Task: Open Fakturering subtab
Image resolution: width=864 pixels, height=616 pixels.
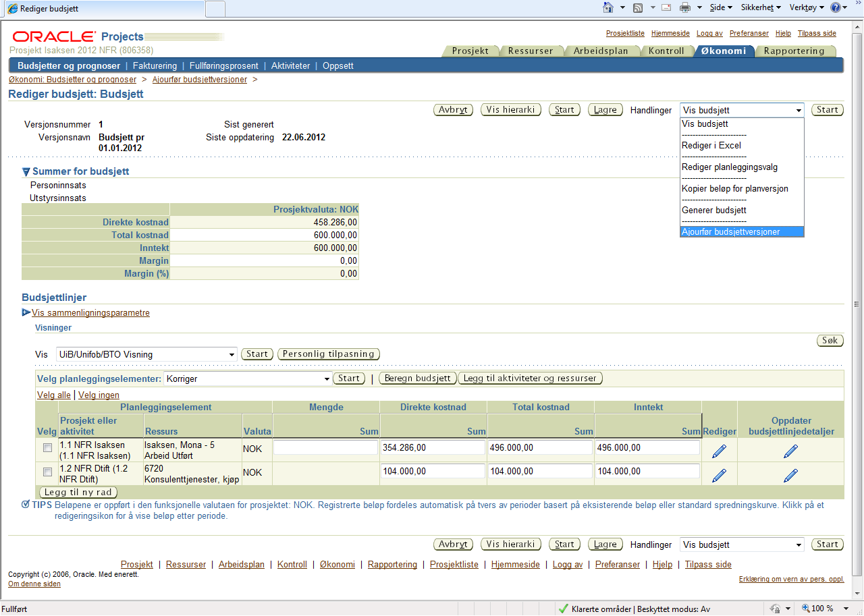Action: pos(155,66)
